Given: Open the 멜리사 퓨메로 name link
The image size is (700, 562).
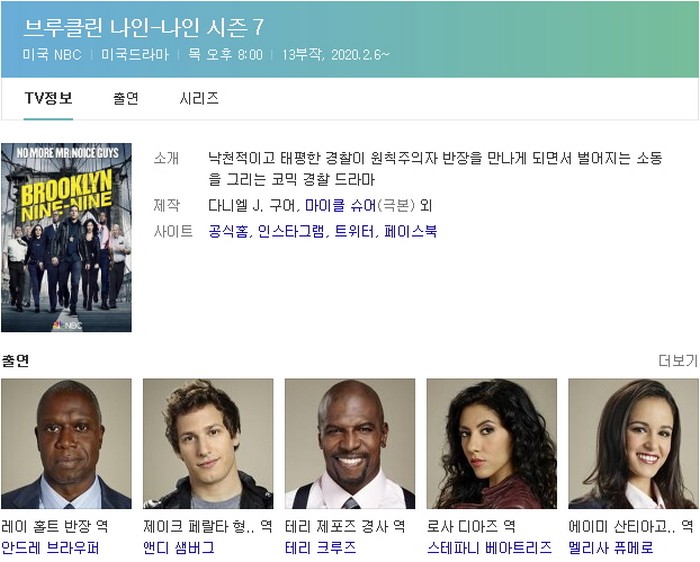Looking at the screenshot, I should pyautogui.click(x=611, y=548).
